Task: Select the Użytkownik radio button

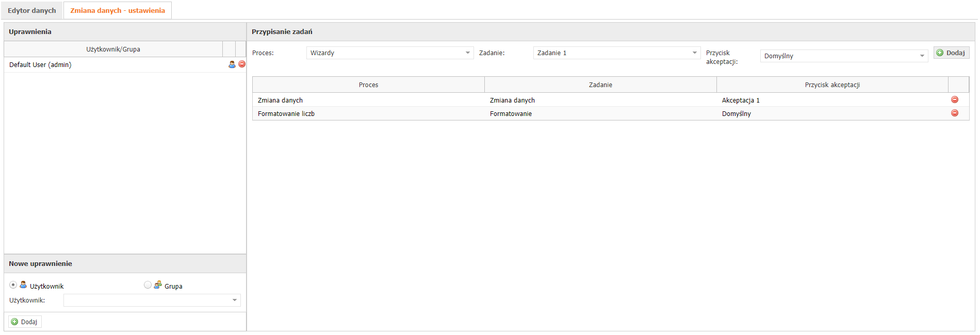Action: click(13, 285)
